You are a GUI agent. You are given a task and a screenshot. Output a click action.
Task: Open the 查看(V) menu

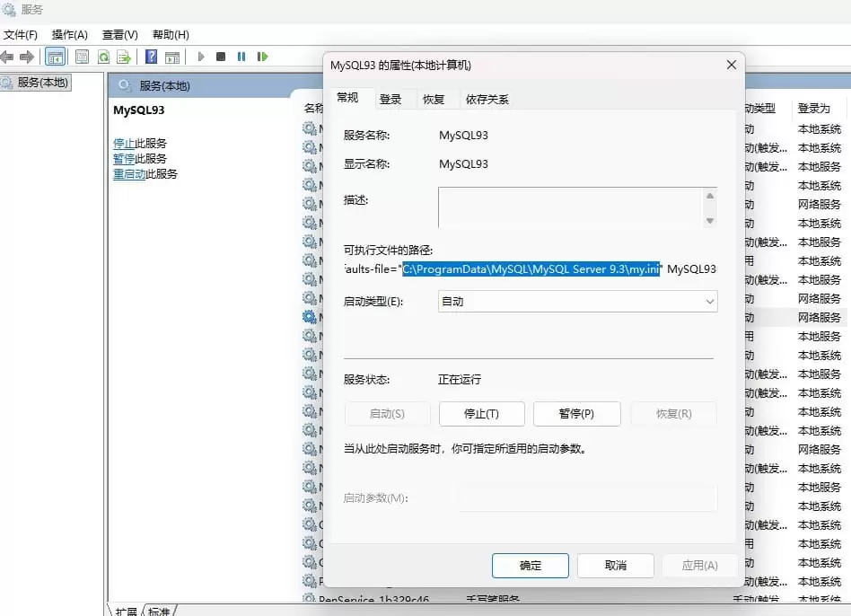click(x=120, y=35)
